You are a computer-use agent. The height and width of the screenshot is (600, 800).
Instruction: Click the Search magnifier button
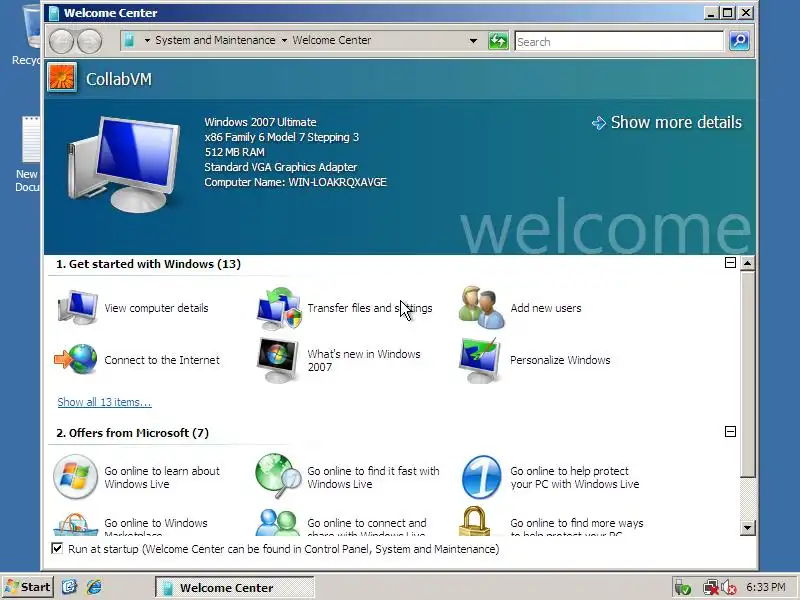click(739, 41)
